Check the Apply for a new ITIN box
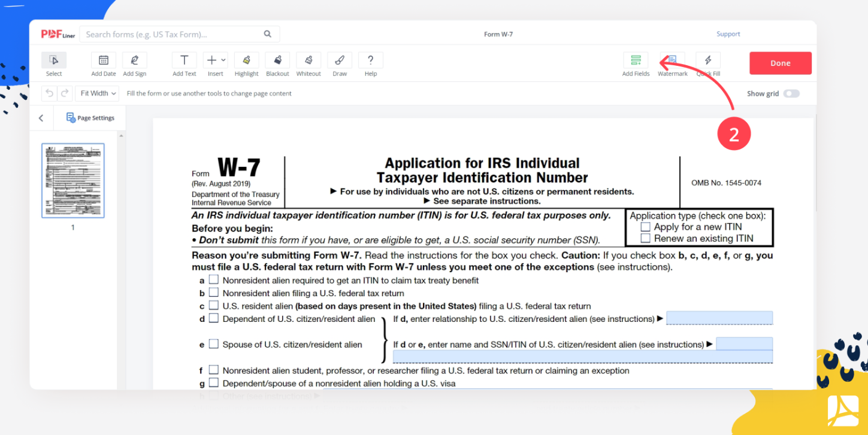 pos(645,227)
